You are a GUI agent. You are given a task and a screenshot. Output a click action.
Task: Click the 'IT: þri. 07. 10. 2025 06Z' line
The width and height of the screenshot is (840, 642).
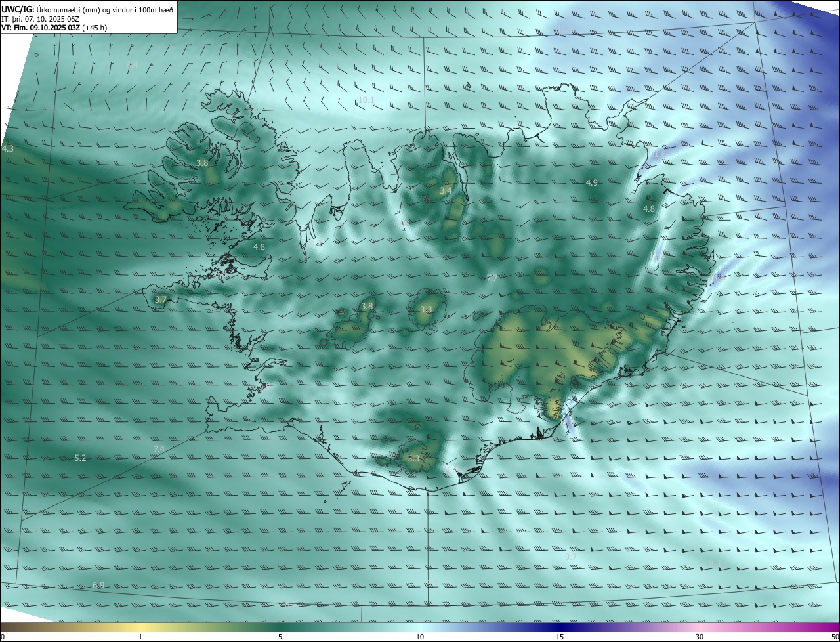click(40, 18)
